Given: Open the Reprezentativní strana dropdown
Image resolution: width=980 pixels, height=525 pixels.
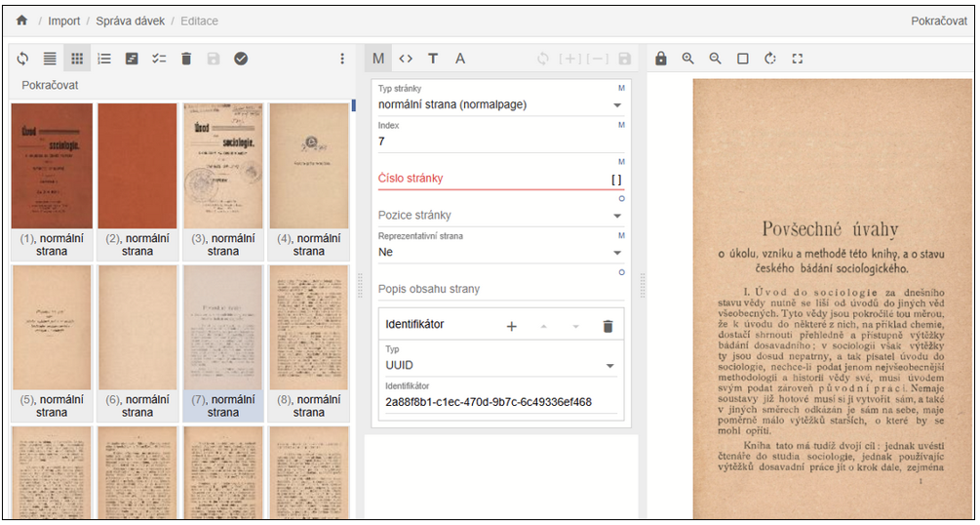Looking at the screenshot, I should pos(616,253).
